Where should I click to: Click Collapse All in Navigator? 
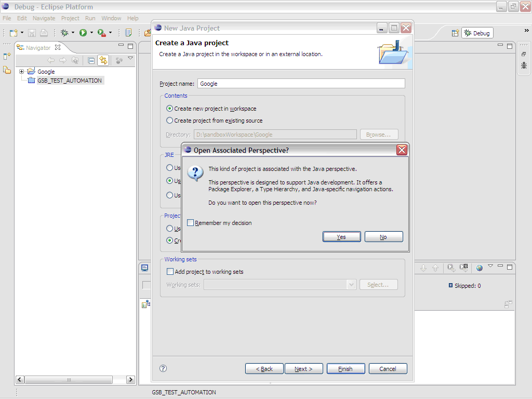(x=91, y=60)
